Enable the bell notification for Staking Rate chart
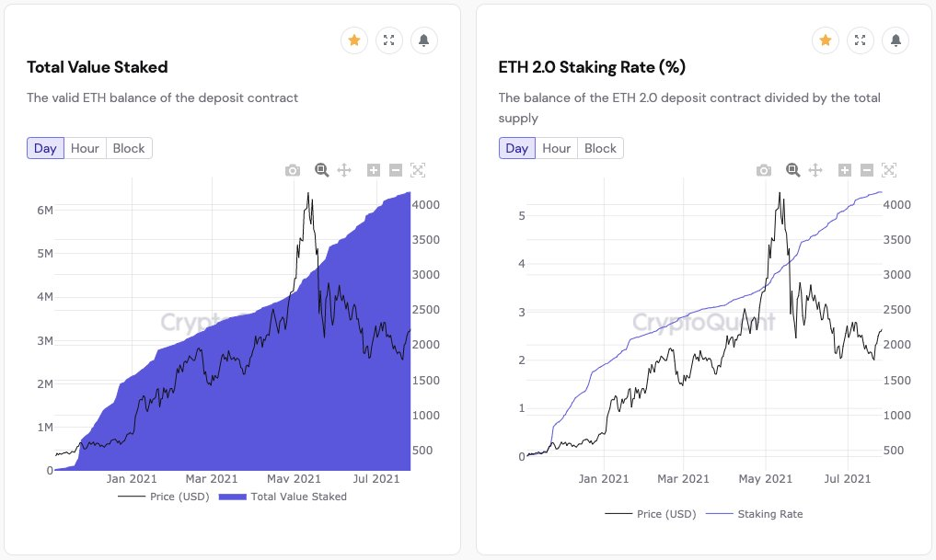This screenshot has width=936, height=560. pyautogui.click(x=896, y=40)
